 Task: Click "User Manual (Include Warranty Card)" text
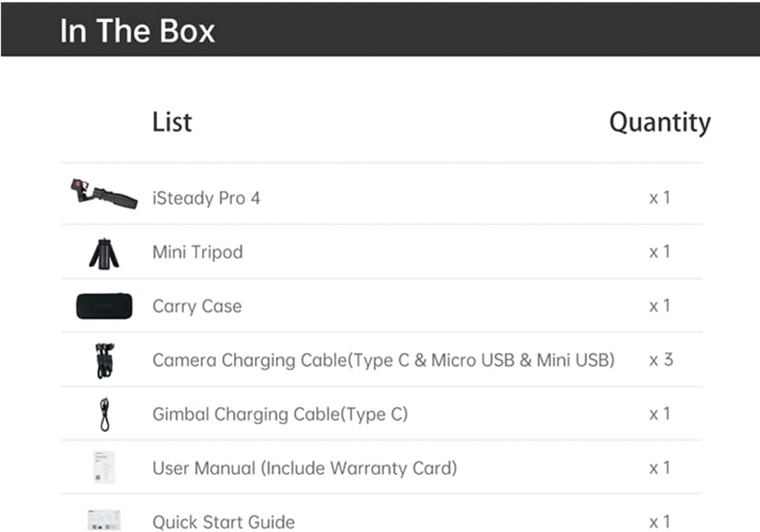(305, 468)
